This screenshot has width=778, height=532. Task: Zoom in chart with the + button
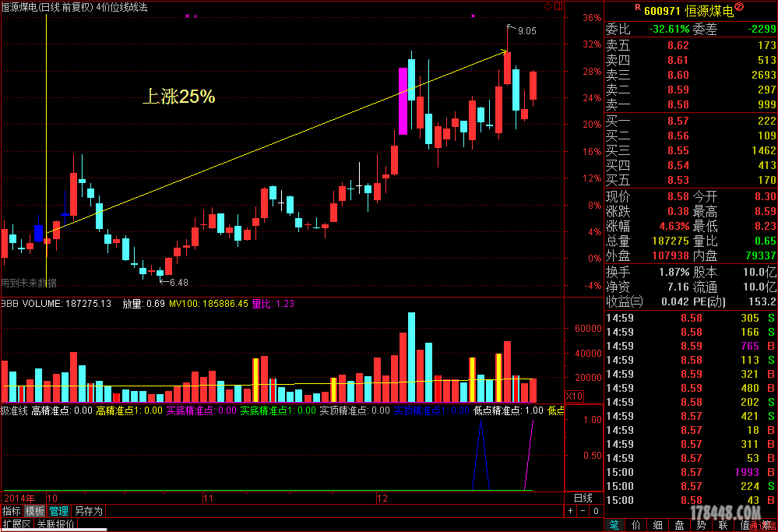click(571, 511)
